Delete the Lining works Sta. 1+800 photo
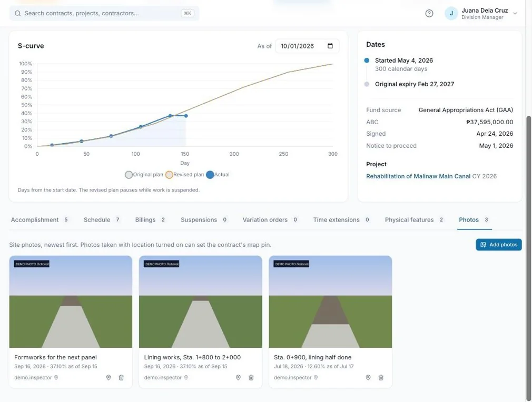532x402 pixels. click(x=251, y=377)
